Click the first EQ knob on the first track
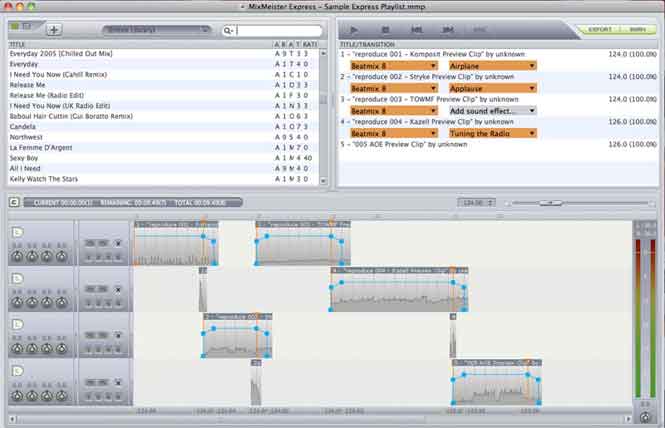The height and width of the screenshot is (428, 665). click(x=17, y=256)
